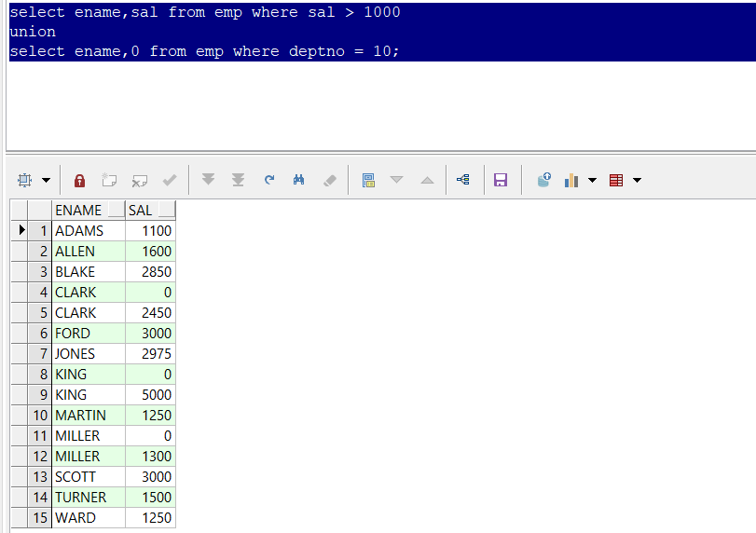Image resolution: width=756 pixels, height=533 pixels.
Task: Click the salary value 2450
Action: click(150, 313)
